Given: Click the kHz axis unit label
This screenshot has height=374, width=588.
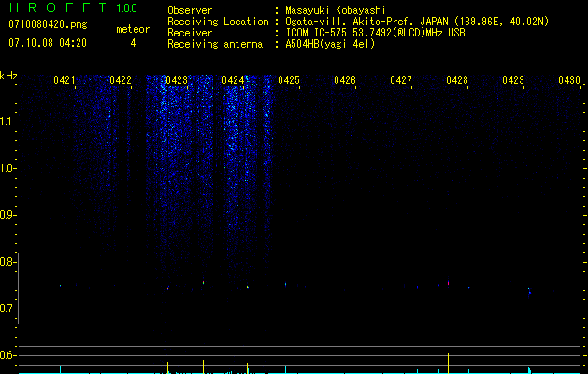Looking at the screenshot, I should coord(8,76).
